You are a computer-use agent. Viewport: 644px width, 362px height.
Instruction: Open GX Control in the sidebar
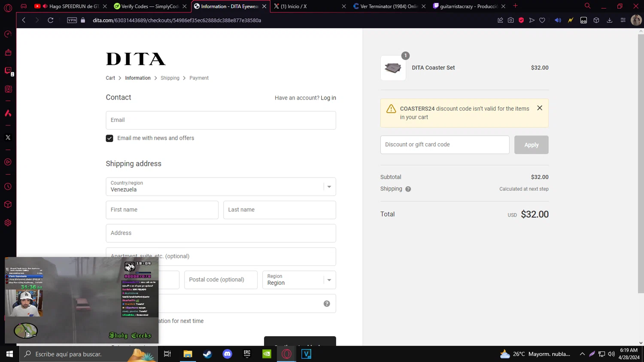pyautogui.click(x=8, y=34)
